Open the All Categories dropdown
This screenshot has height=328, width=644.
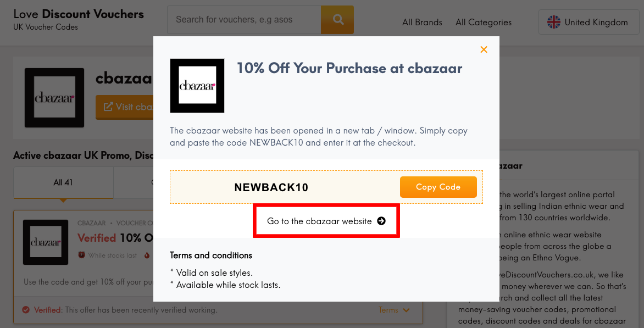coord(483,22)
